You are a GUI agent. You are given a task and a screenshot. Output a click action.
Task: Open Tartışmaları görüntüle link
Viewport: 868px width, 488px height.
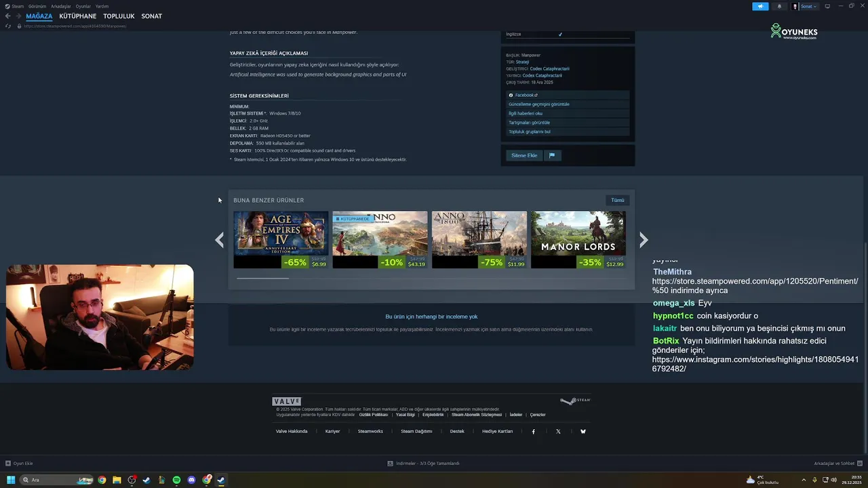coord(568,123)
